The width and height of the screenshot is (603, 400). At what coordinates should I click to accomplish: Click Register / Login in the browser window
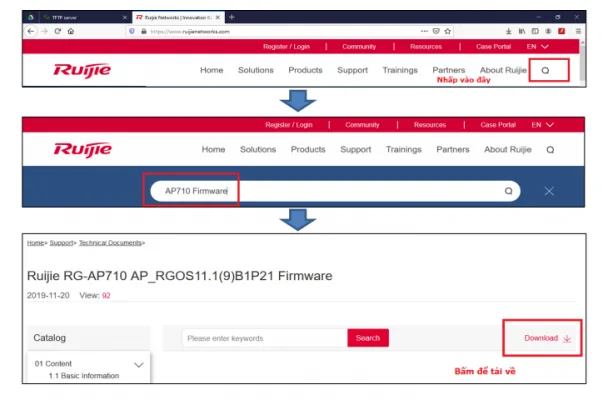pyautogui.click(x=286, y=47)
